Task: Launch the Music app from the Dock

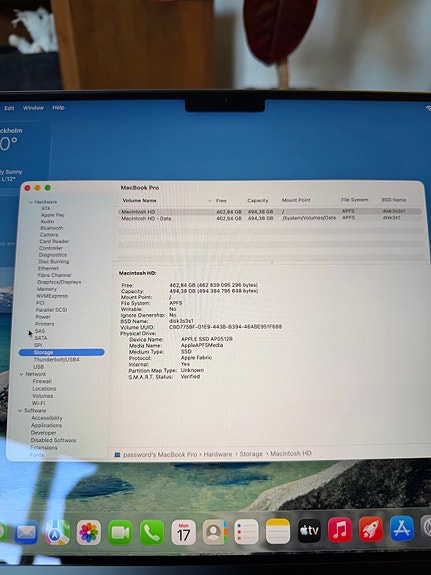Action: (340, 530)
